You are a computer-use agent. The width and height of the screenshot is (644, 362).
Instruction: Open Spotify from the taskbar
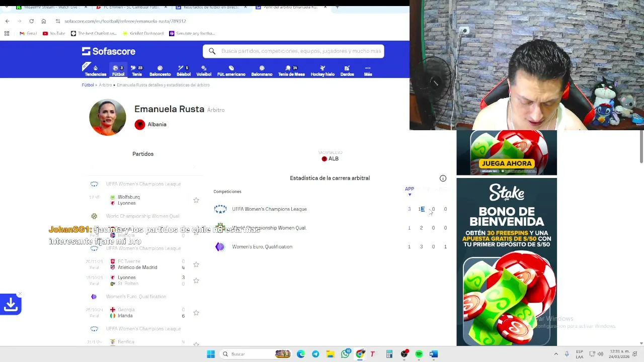419,354
